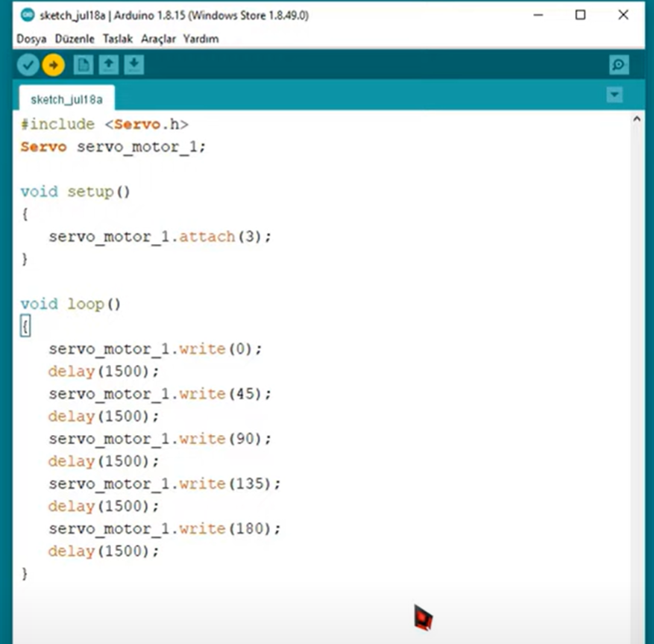654x644 pixels.
Task: Open a sketch with the up-arrow icon
Action: click(x=108, y=65)
